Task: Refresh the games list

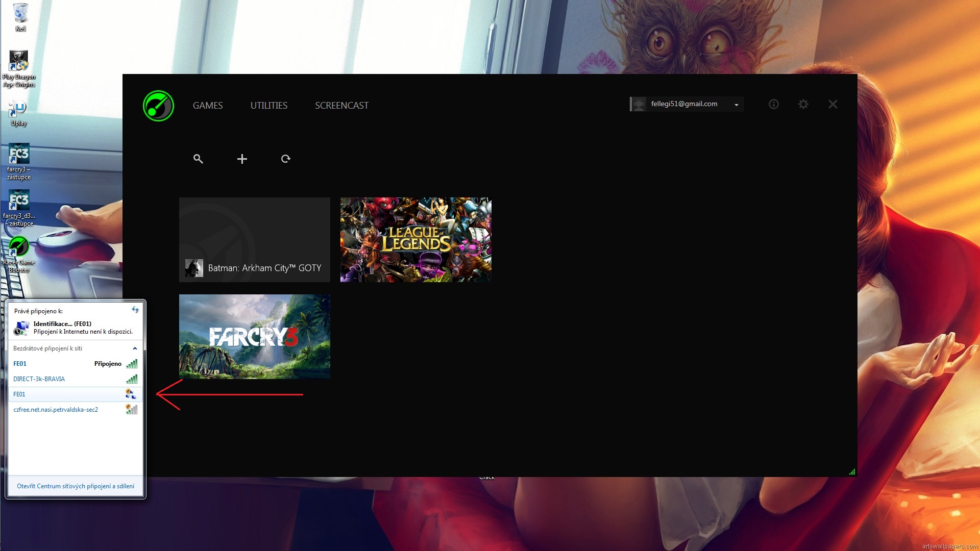Action: (x=286, y=159)
